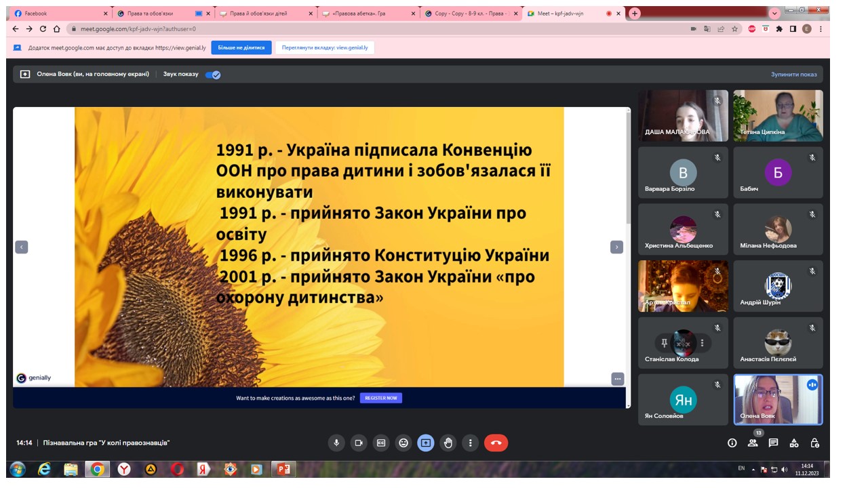Show the participants list
This screenshot has height=488, width=868.
[x=753, y=443]
